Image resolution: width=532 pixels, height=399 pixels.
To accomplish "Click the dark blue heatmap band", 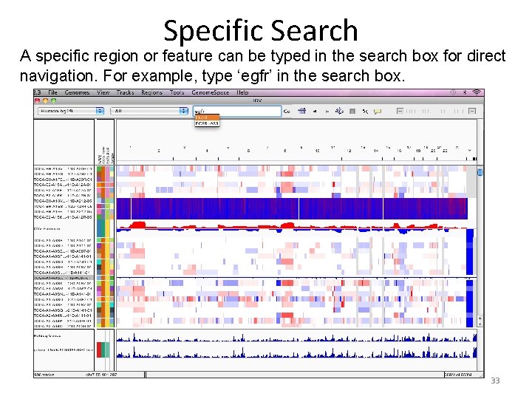I will [292, 208].
